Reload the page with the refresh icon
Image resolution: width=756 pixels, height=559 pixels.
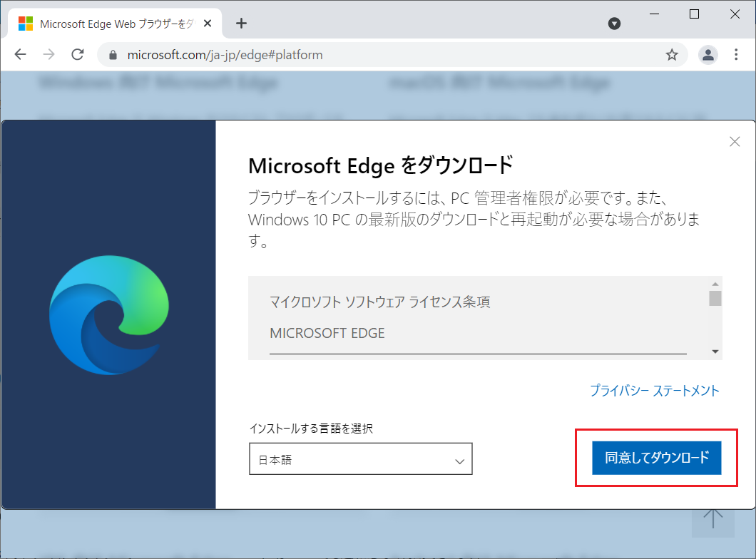pyautogui.click(x=78, y=54)
